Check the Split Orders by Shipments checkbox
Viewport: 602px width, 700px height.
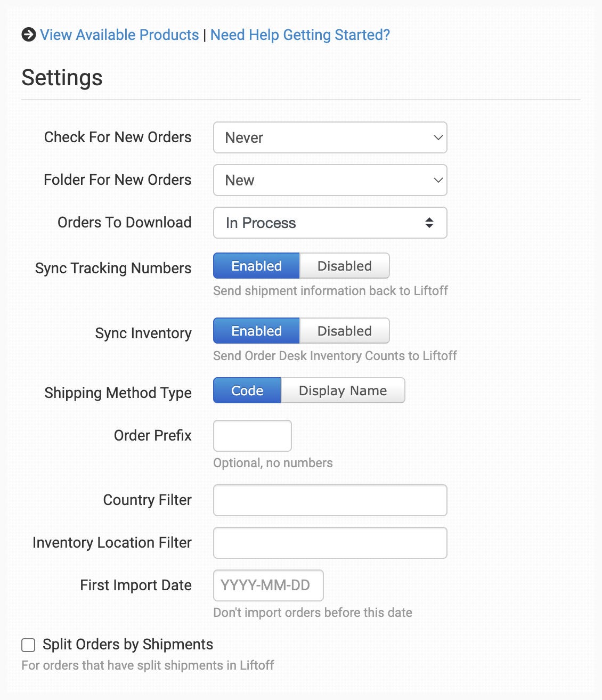pyautogui.click(x=28, y=645)
